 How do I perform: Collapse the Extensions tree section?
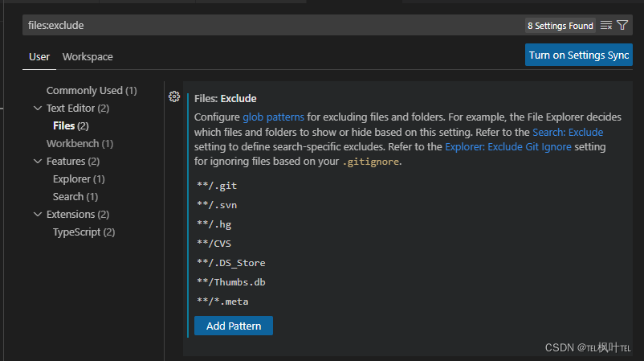point(38,214)
